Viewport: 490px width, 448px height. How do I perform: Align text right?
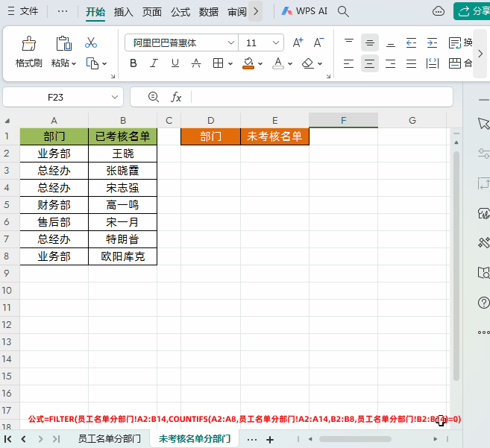tap(391, 63)
